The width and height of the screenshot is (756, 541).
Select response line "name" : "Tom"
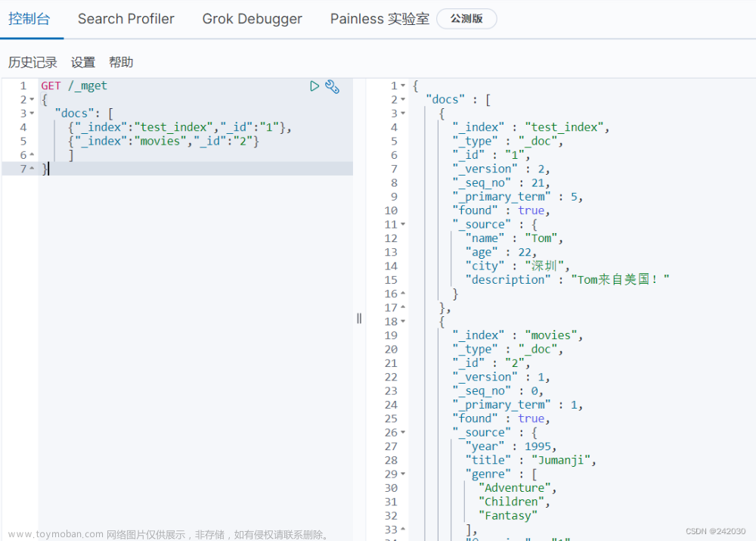[x=514, y=238]
